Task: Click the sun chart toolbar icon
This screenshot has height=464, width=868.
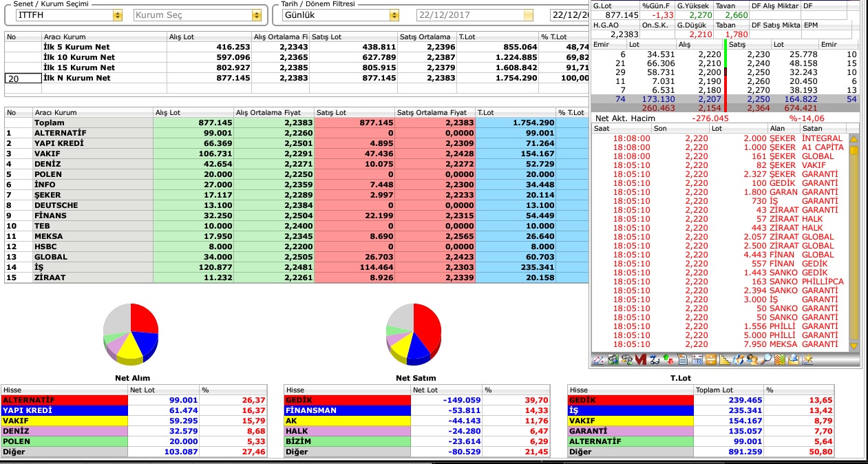Action: (808, 359)
